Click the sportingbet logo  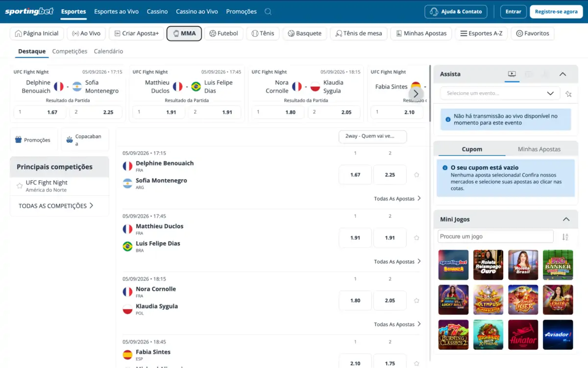[x=28, y=11]
